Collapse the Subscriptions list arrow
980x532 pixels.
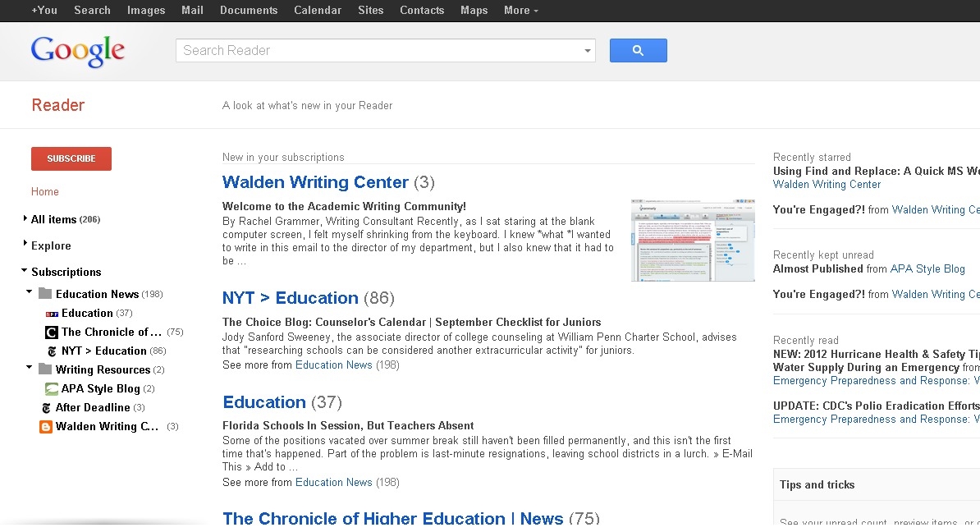point(25,270)
